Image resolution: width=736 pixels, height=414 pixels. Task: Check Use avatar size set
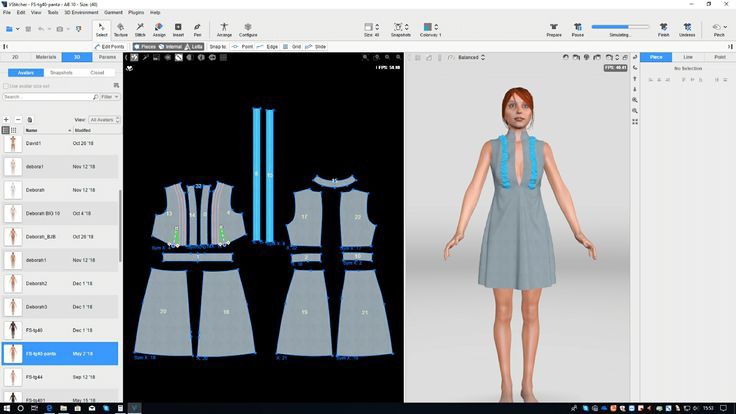pos(6,86)
